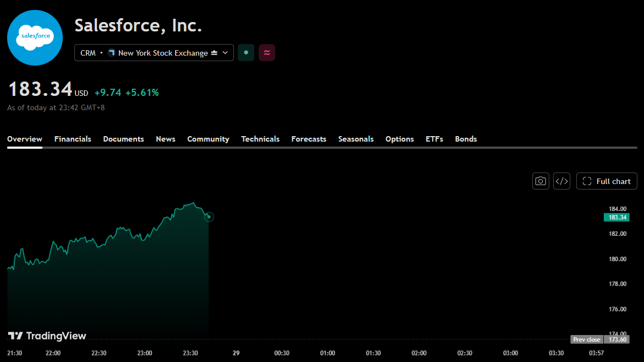The height and width of the screenshot is (362, 644).
Task: Open the embed code icon
Action: click(x=561, y=181)
